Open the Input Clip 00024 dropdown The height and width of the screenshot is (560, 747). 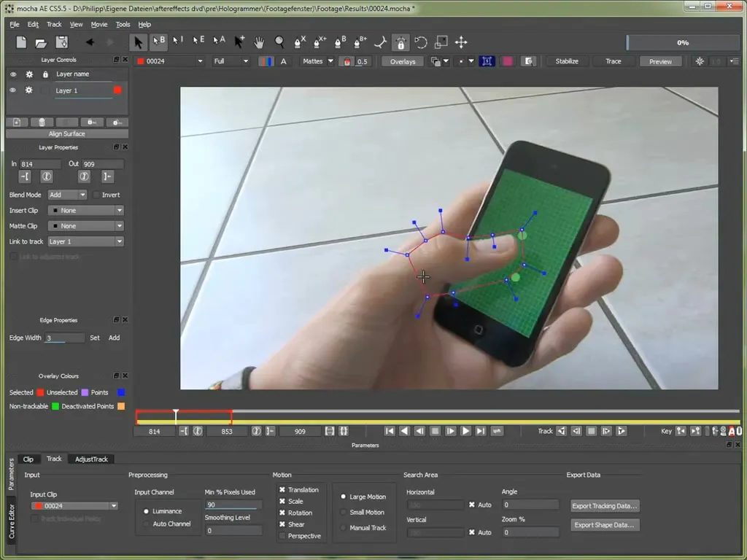(x=74, y=506)
